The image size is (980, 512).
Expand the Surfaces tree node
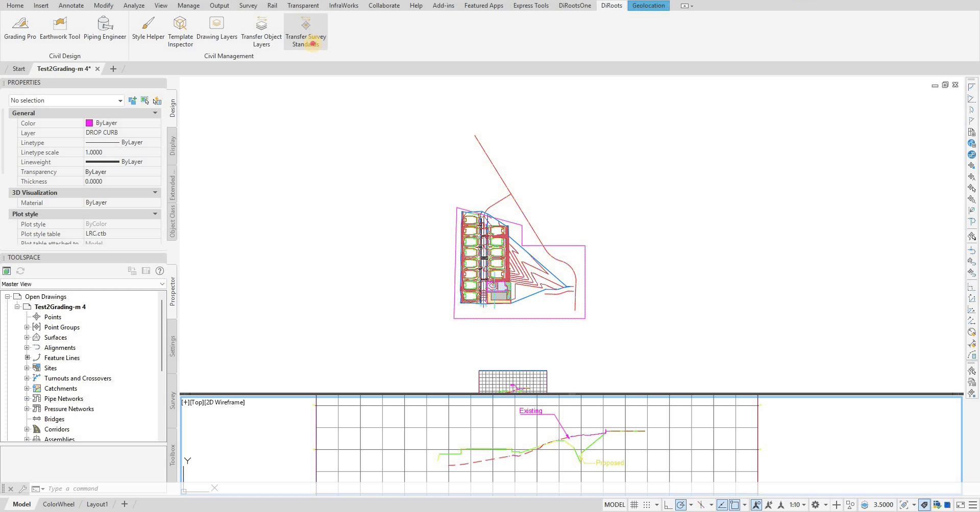(27, 338)
